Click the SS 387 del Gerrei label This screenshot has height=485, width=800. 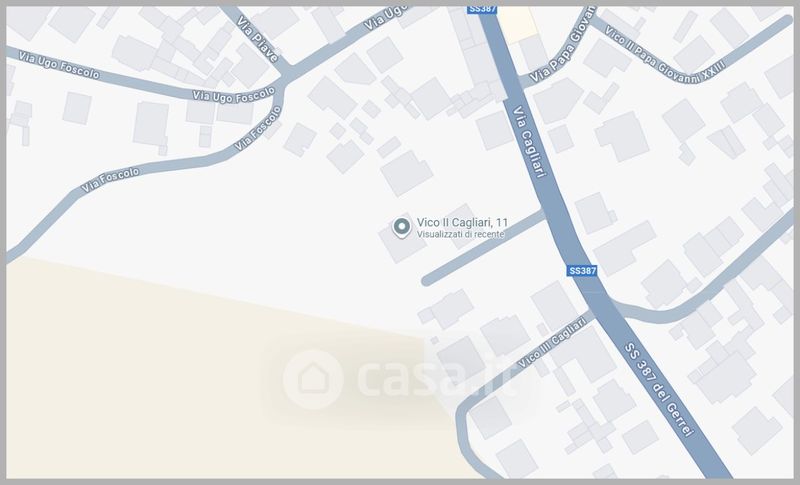pos(659,390)
